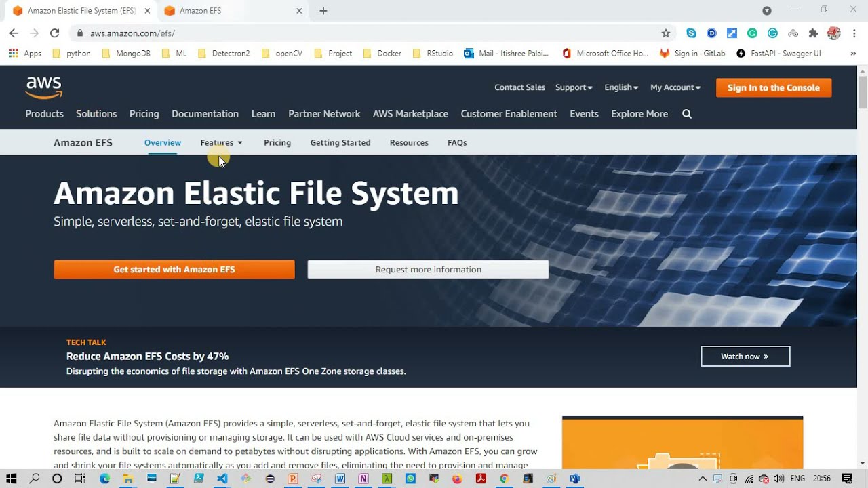The image size is (868, 488).
Task: Click the volume icon in the system tray
Action: [778, 479]
